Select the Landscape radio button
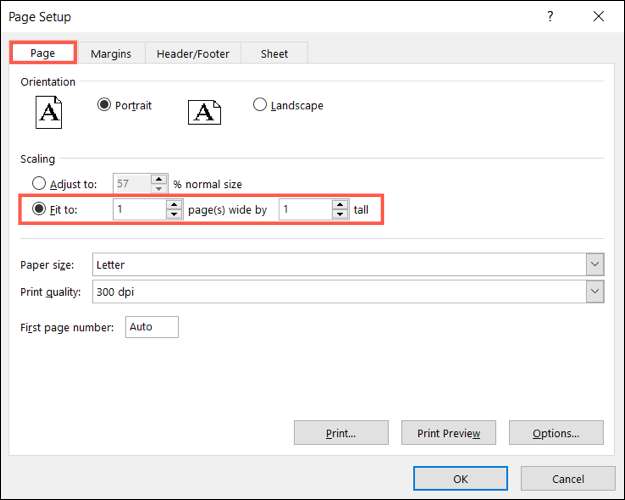Image resolution: width=625 pixels, height=500 pixels. (261, 105)
